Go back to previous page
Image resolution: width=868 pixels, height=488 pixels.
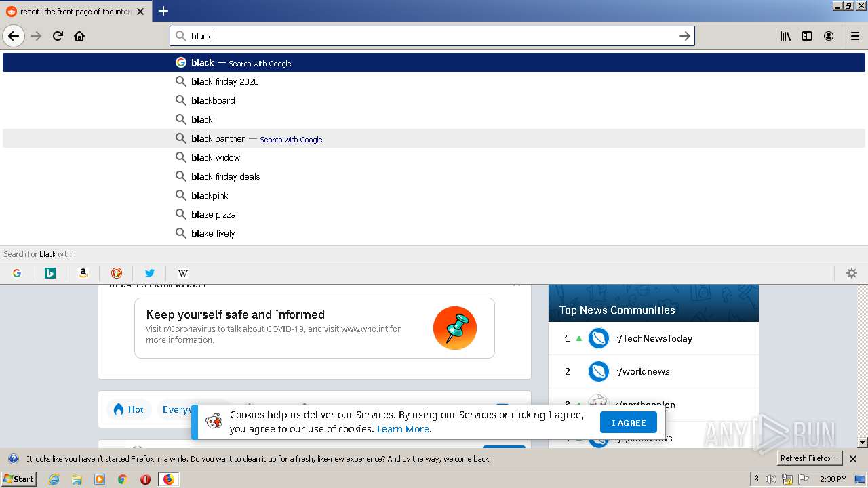tap(14, 36)
